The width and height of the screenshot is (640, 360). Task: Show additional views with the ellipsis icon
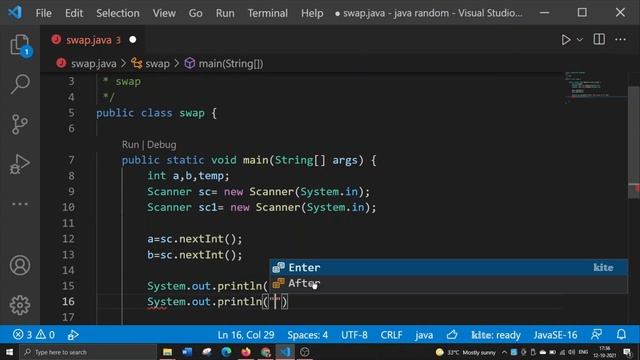(20, 204)
